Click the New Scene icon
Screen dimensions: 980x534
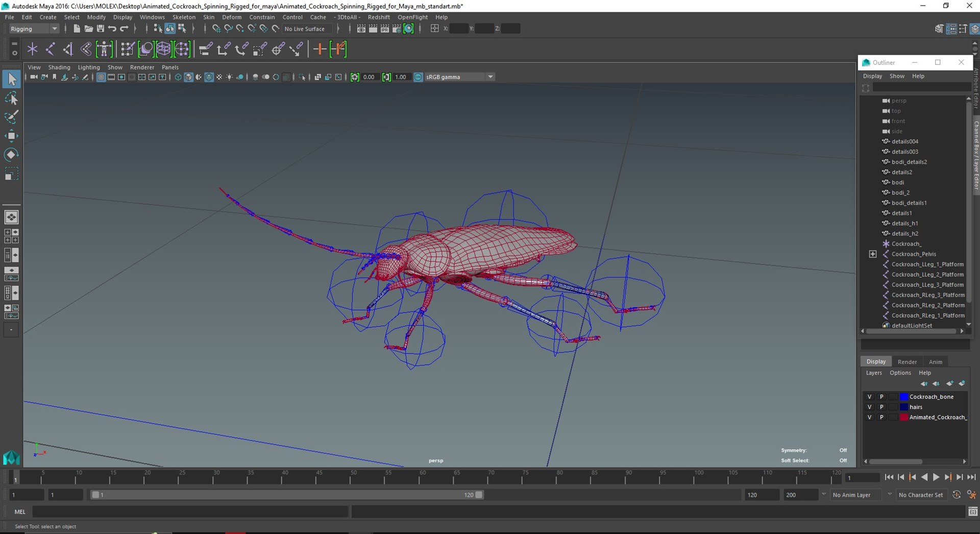(77, 29)
